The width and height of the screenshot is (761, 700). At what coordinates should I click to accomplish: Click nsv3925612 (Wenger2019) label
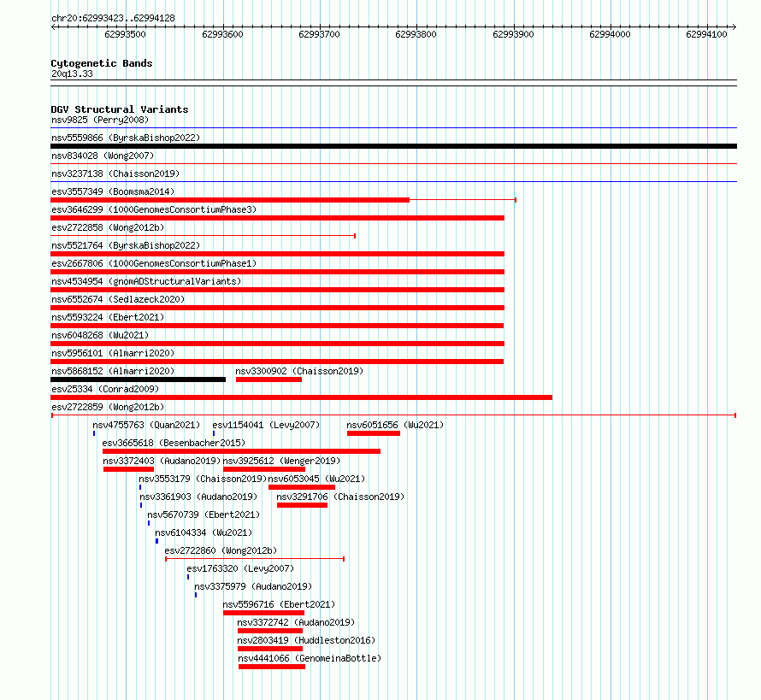(x=281, y=461)
